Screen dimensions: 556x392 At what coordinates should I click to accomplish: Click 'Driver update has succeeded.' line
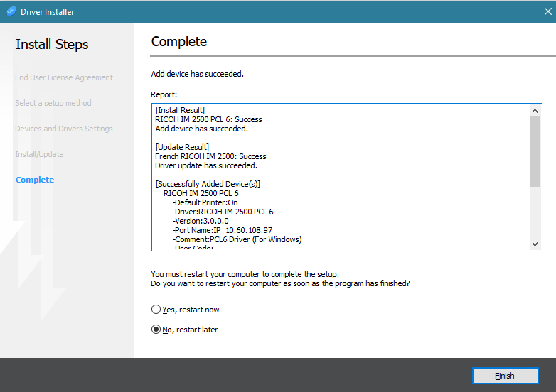point(206,165)
